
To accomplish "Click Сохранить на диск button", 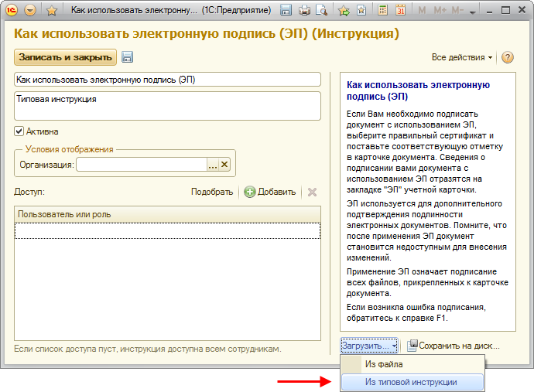I will click(454, 346).
